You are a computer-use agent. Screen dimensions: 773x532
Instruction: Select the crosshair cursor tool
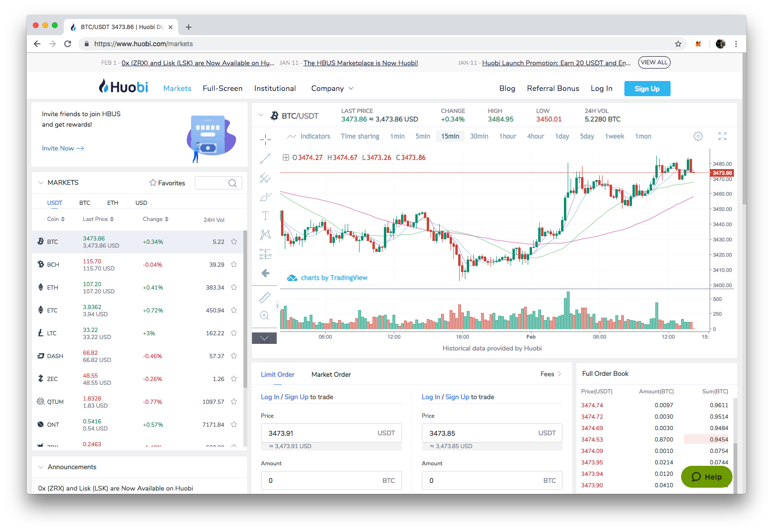coord(265,139)
